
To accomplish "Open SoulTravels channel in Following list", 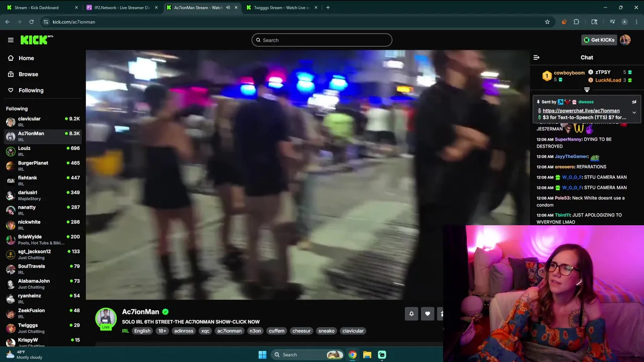I will pyautogui.click(x=43, y=269).
